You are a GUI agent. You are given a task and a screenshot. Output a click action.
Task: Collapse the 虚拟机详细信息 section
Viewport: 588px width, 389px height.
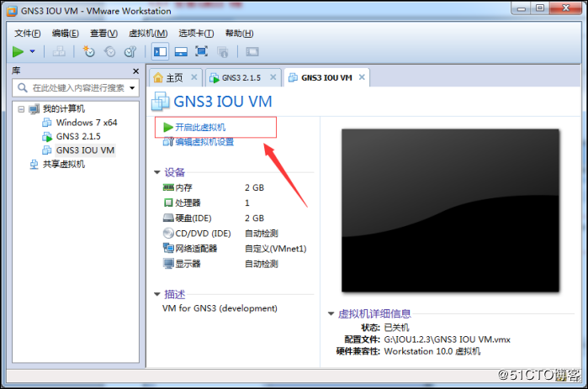click(x=331, y=313)
